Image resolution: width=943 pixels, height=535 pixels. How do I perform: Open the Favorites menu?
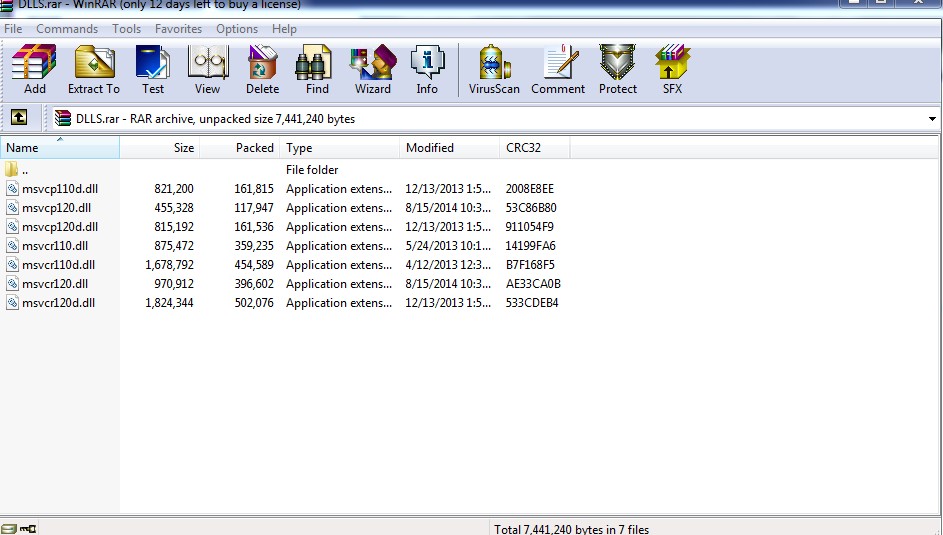click(x=179, y=29)
